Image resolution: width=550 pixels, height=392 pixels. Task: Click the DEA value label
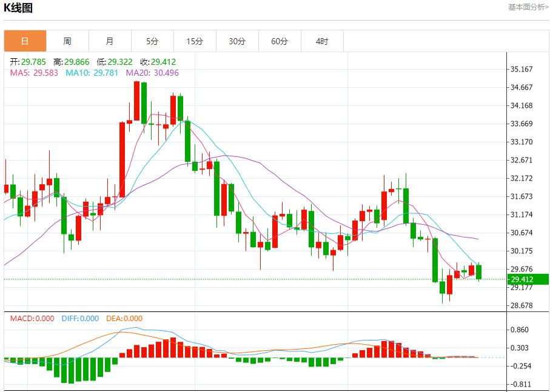pyautogui.click(x=124, y=319)
